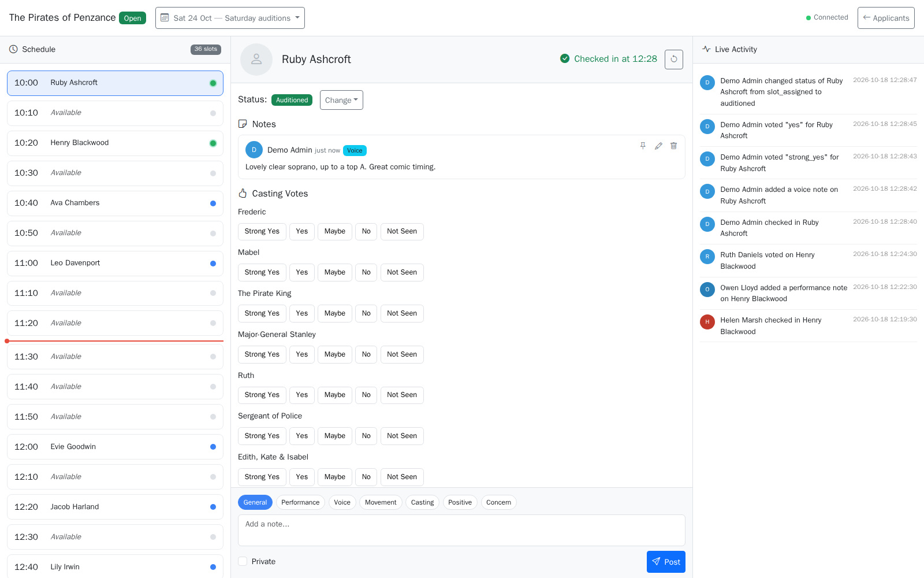This screenshot has width=924, height=578.
Task: Post the note
Action: pos(666,562)
